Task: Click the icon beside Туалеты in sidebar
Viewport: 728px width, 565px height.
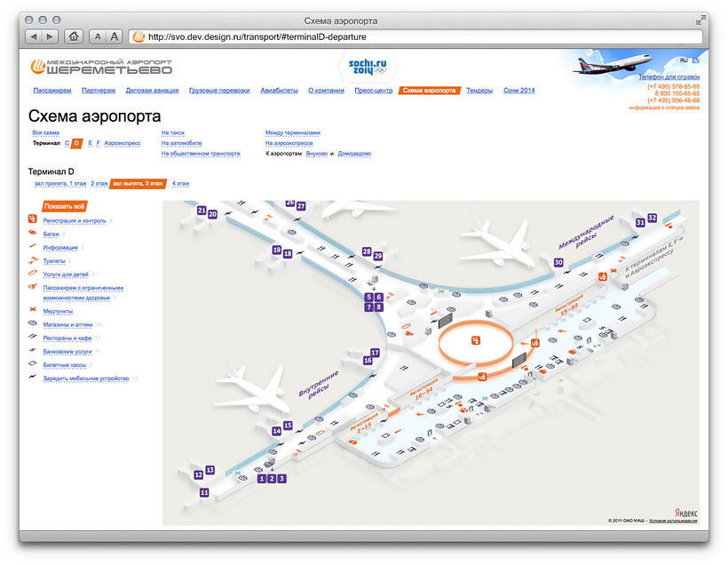Action: (x=33, y=260)
